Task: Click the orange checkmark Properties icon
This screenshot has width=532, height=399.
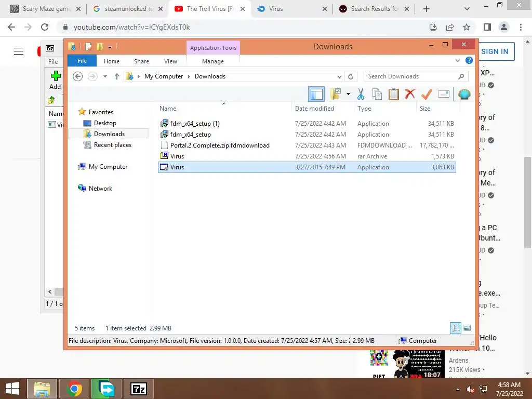Action: 427,94
